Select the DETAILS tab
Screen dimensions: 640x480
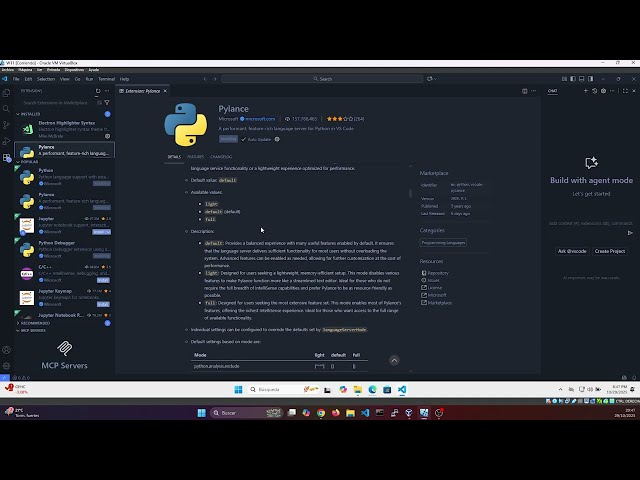pos(174,157)
